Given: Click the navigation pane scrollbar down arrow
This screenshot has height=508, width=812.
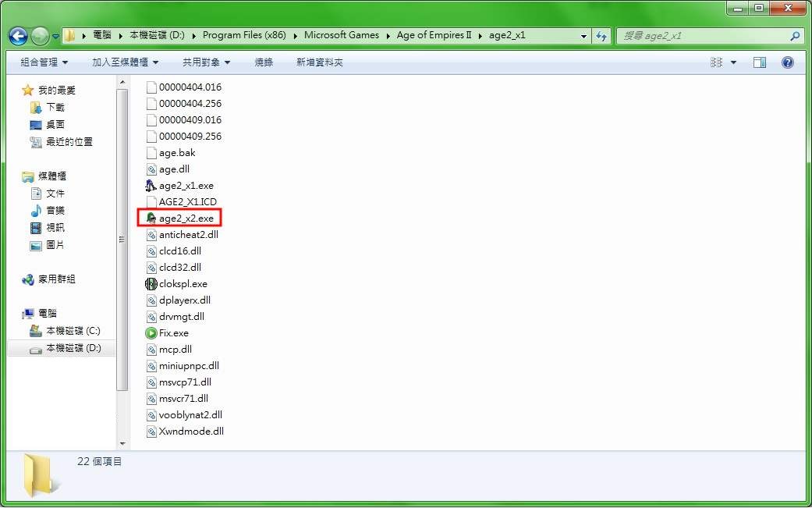Looking at the screenshot, I should click(122, 444).
